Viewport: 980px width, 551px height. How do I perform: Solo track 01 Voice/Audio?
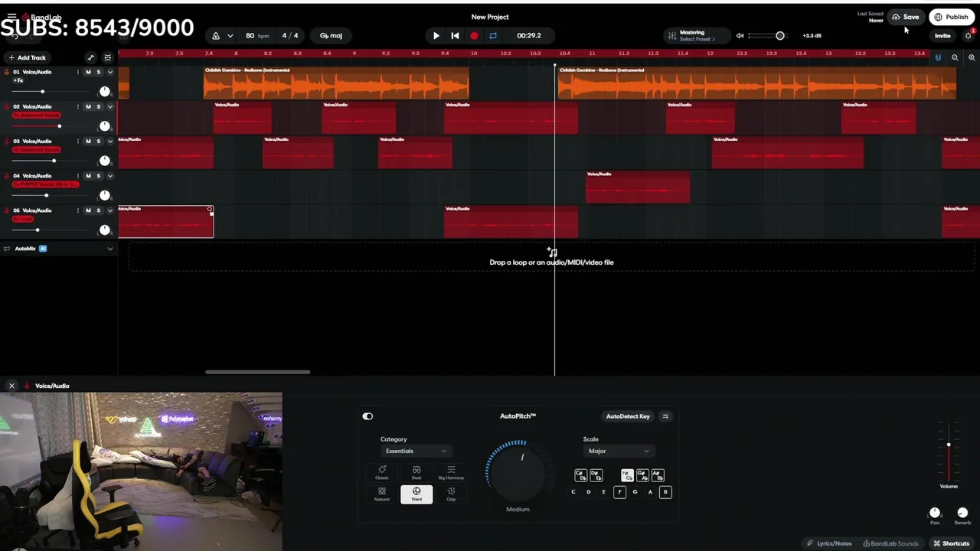[x=98, y=72]
